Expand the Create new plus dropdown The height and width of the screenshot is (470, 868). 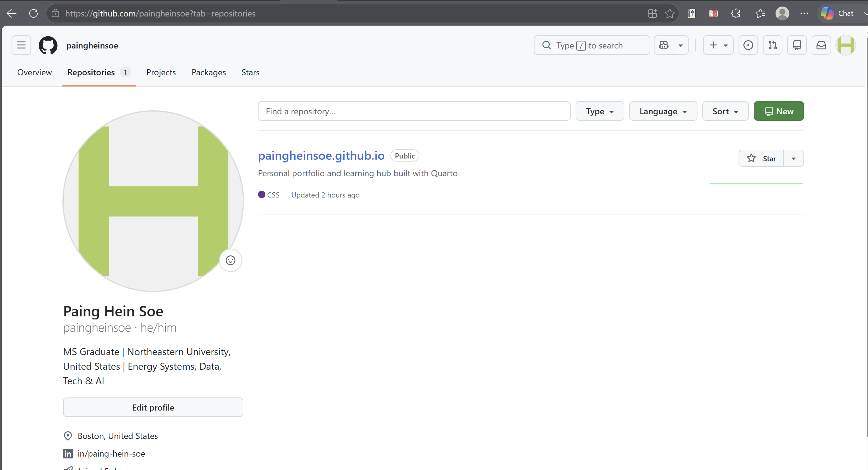[x=718, y=45]
